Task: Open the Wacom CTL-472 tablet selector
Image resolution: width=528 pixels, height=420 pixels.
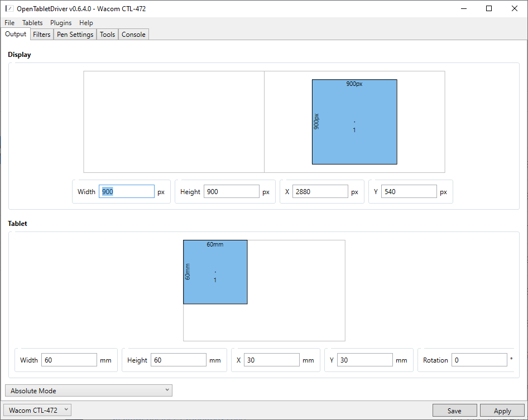Action: click(x=38, y=411)
